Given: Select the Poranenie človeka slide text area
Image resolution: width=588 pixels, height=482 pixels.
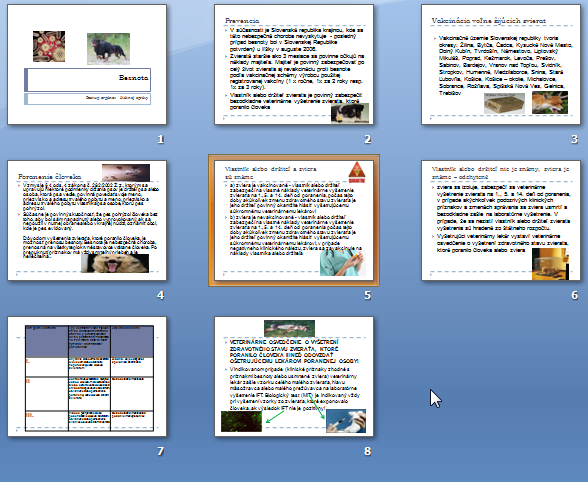Looking at the screenshot, I should click(88, 220).
